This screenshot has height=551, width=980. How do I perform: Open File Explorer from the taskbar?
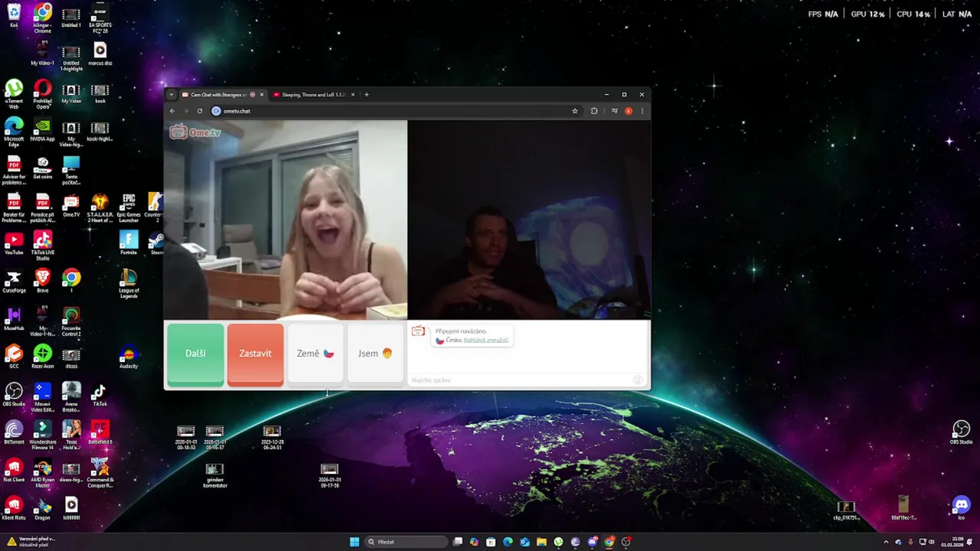541,542
